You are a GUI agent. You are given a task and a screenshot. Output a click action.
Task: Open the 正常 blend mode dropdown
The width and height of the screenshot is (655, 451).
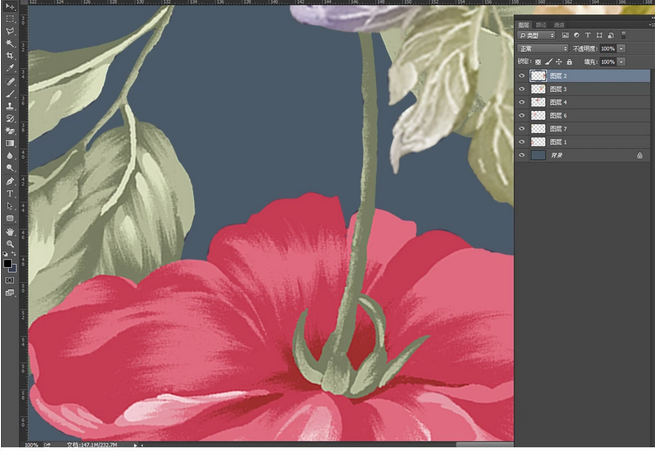point(543,48)
